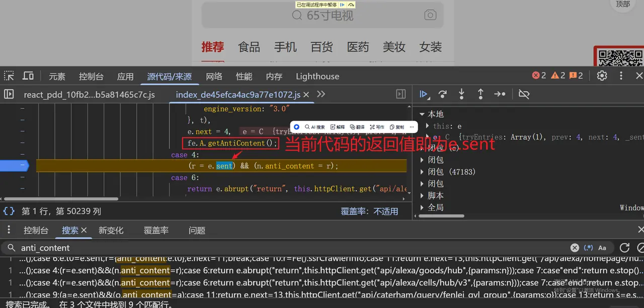Enable case-sensitive search with Aa toggle
Viewport: 644px width, 308px height.
pyautogui.click(x=602, y=248)
